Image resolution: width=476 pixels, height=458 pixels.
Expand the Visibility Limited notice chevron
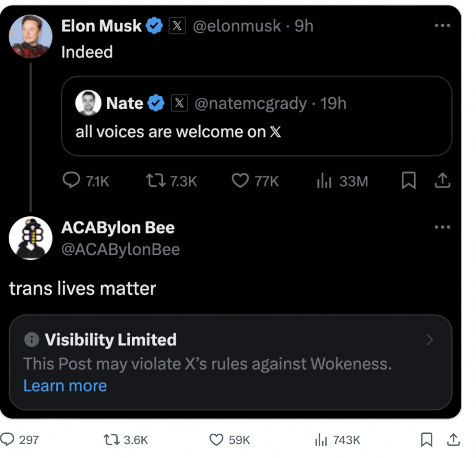coord(430,340)
